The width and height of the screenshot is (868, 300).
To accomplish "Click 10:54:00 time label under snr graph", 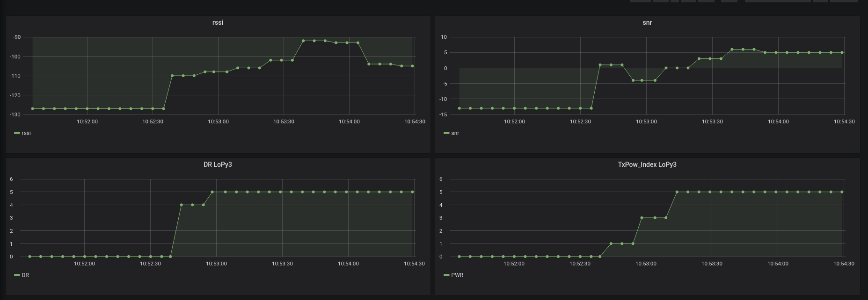I will (778, 121).
